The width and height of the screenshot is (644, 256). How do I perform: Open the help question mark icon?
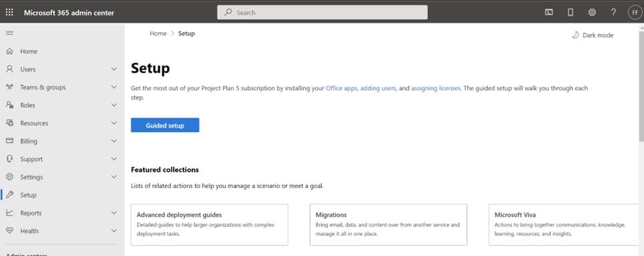(613, 12)
